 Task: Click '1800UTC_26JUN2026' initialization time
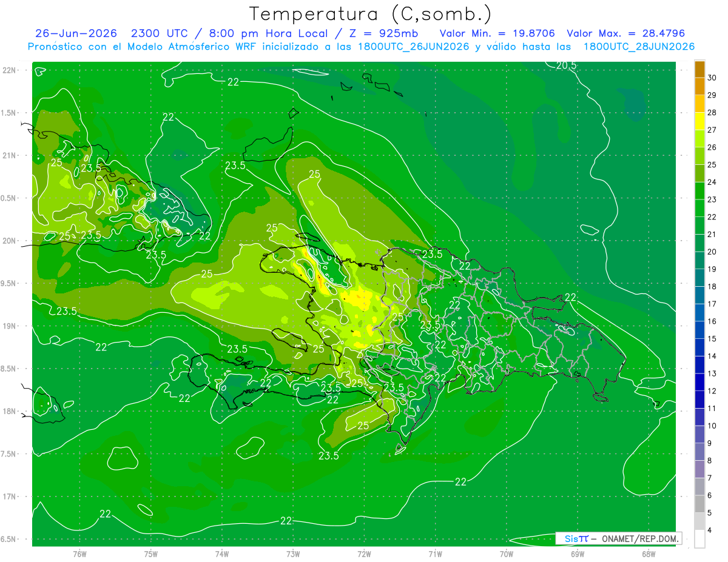tap(415, 47)
